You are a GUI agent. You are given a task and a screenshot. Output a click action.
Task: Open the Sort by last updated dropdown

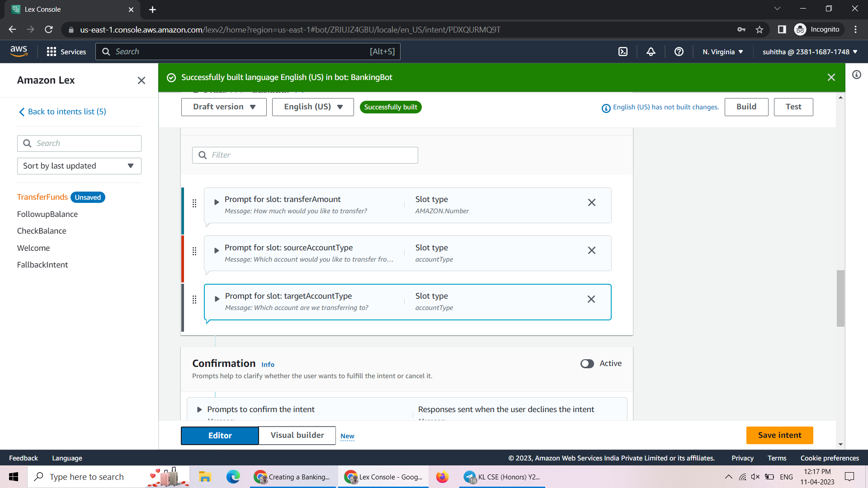pyautogui.click(x=79, y=166)
